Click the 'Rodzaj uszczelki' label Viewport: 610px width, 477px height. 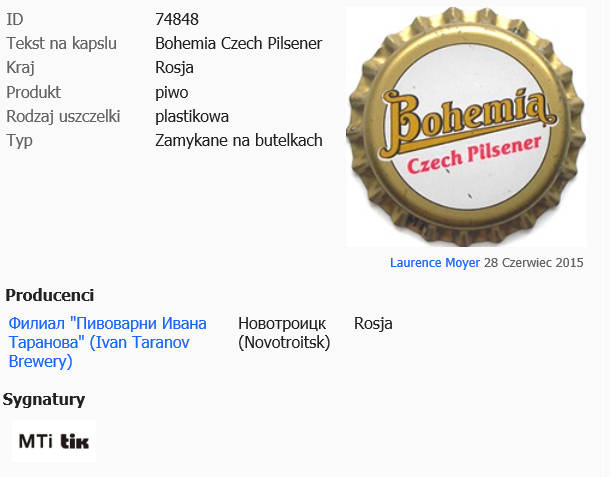click(68, 116)
